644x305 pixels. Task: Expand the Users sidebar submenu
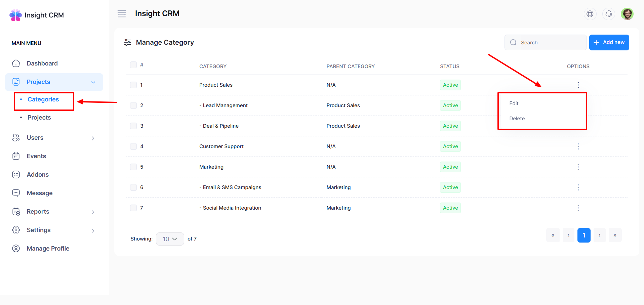coord(93,138)
